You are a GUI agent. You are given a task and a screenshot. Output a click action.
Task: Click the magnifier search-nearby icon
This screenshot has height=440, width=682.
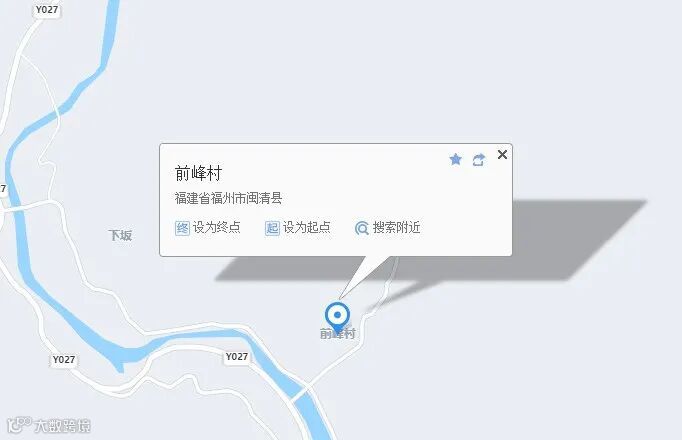tap(362, 228)
